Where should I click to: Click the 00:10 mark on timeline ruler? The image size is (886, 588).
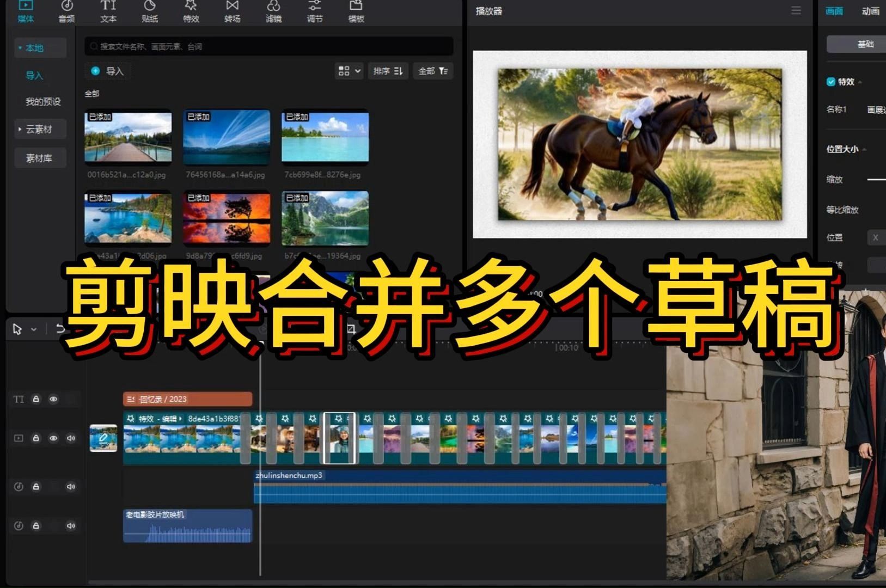click(567, 348)
